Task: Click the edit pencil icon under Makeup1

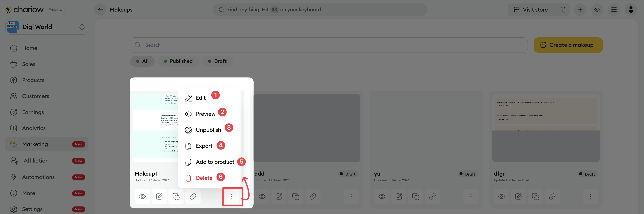Action: (159, 196)
